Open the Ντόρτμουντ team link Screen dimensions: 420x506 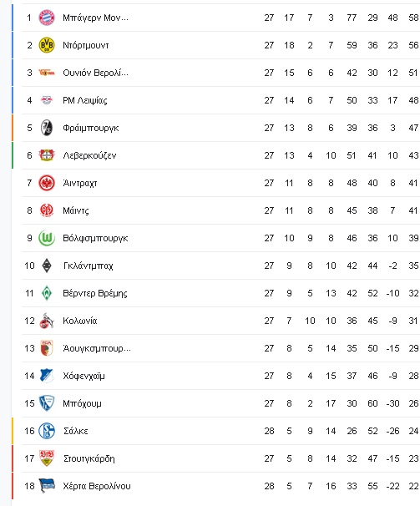[x=85, y=45]
